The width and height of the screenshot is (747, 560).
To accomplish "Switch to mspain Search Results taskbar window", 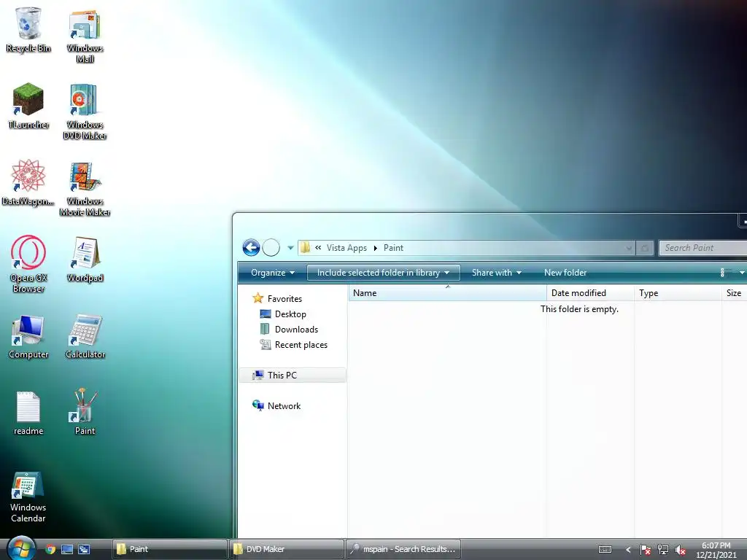I will [403, 549].
